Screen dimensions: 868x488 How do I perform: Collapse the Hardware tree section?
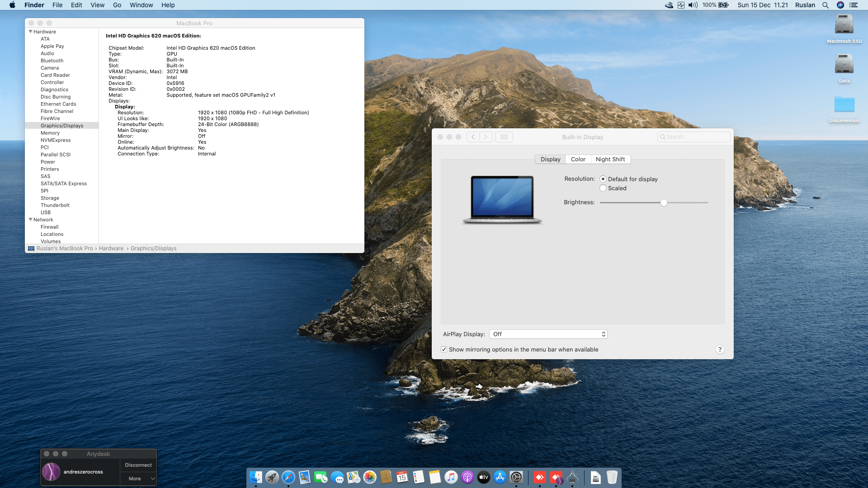[x=30, y=32]
